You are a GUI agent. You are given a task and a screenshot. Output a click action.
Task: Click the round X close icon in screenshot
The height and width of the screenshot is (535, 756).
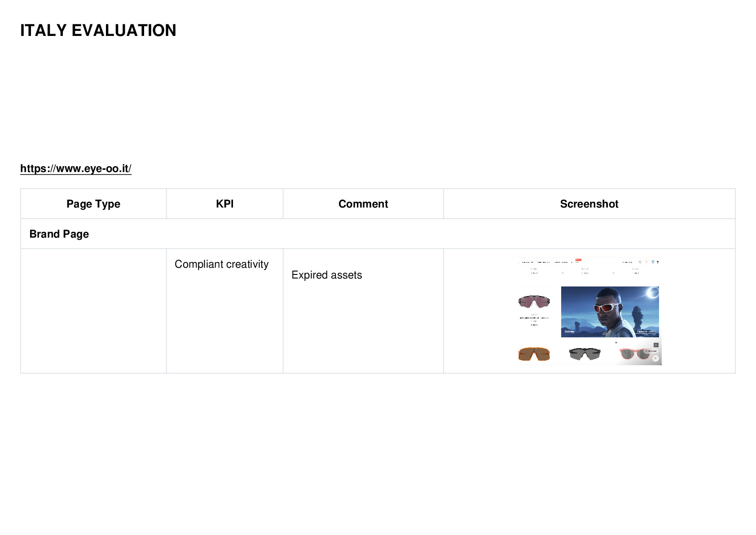[x=655, y=358]
